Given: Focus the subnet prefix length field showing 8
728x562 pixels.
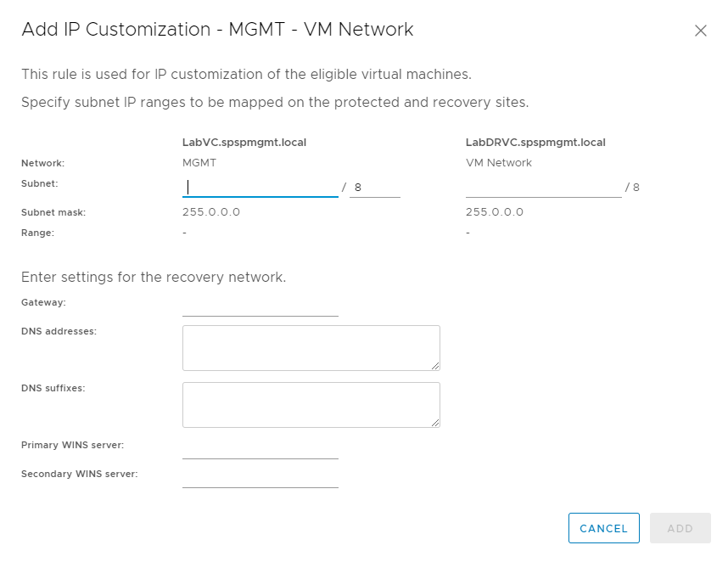Looking at the screenshot, I should 374,187.
